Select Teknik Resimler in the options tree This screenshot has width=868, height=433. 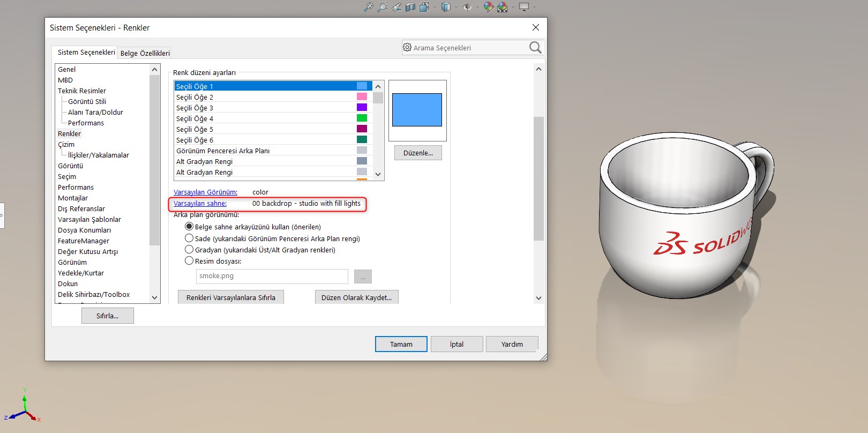pos(82,91)
